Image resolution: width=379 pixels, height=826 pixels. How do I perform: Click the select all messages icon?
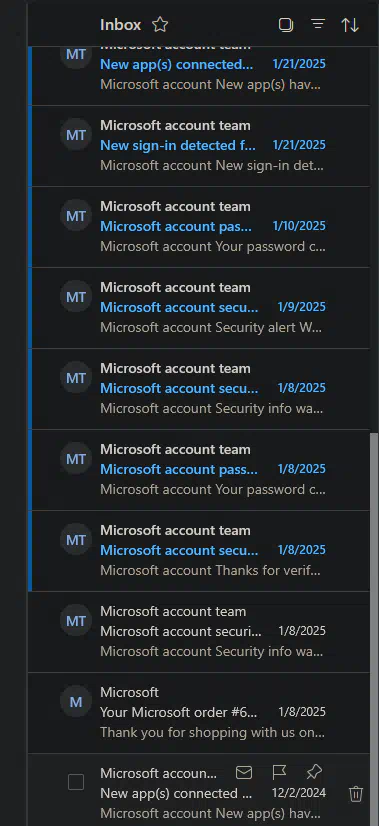click(286, 25)
